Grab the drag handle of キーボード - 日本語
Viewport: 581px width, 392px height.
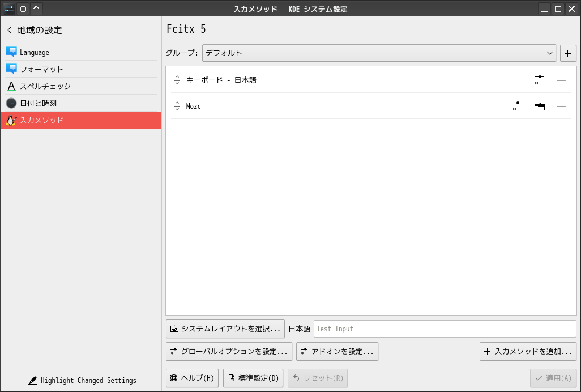click(177, 80)
